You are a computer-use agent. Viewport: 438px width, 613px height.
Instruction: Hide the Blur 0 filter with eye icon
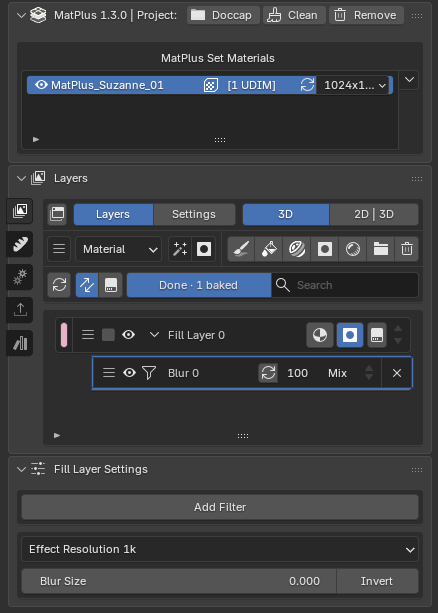click(x=129, y=373)
